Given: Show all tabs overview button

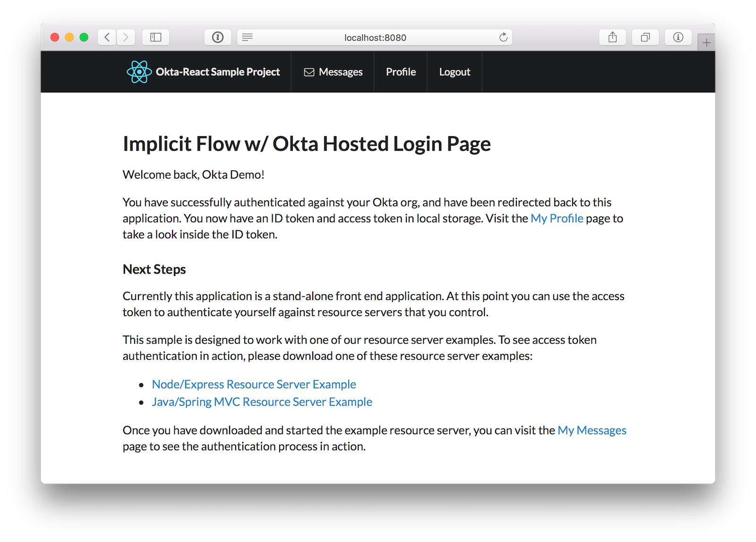Looking at the screenshot, I should (645, 37).
